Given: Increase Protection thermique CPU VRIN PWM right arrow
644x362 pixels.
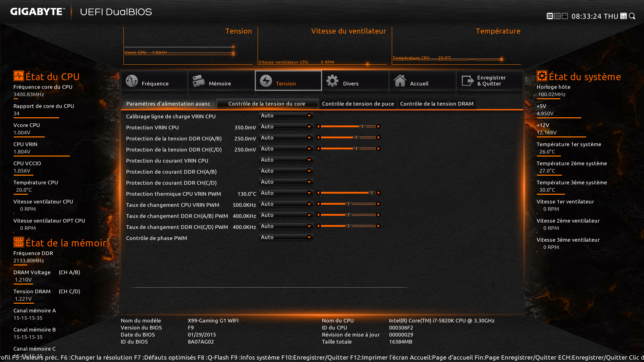Looking at the screenshot, I should [x=378, y=193].
